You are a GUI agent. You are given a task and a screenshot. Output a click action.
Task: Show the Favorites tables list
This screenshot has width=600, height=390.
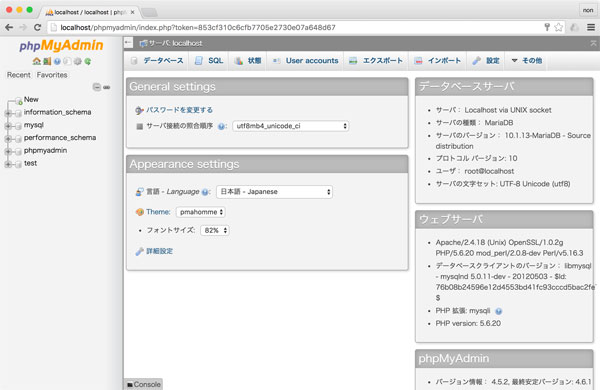pos(52,75)
